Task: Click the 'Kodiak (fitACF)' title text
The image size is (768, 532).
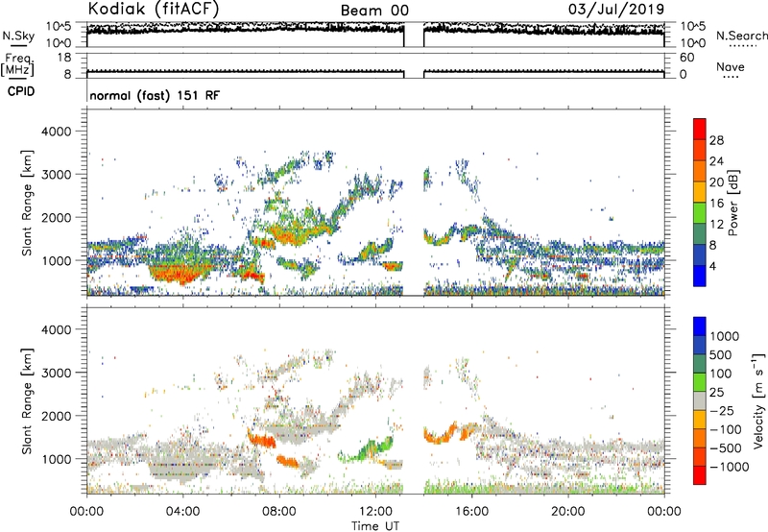Action: (154, 9)
